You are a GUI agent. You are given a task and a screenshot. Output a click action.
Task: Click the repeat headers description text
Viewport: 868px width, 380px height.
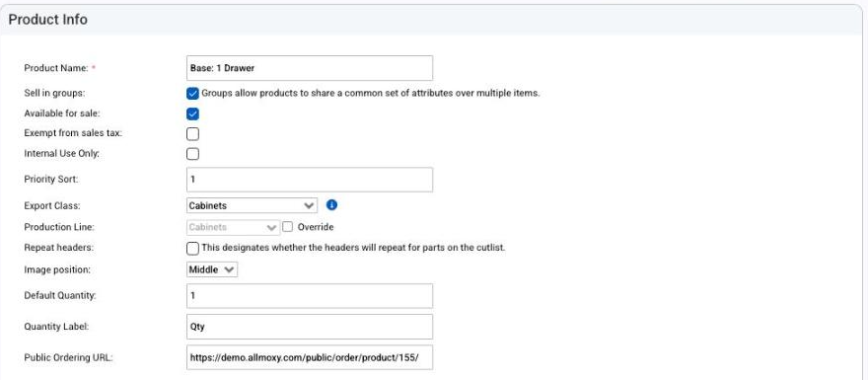353,248
